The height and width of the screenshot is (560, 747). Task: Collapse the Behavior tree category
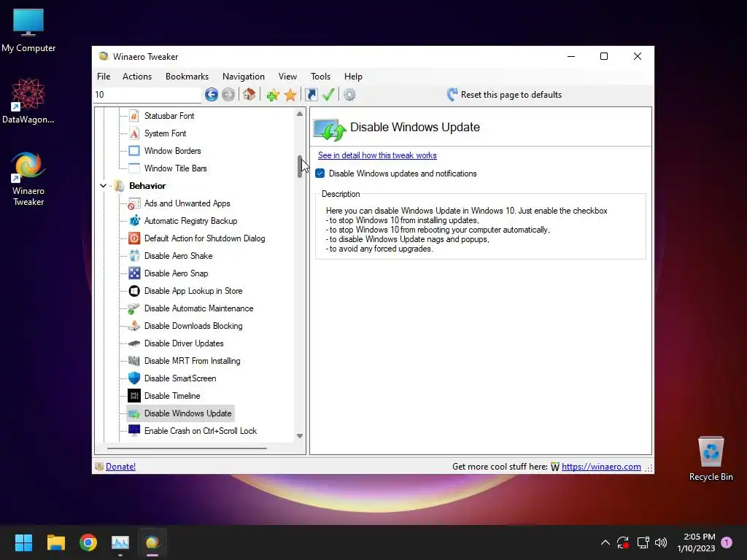[103, 186]
